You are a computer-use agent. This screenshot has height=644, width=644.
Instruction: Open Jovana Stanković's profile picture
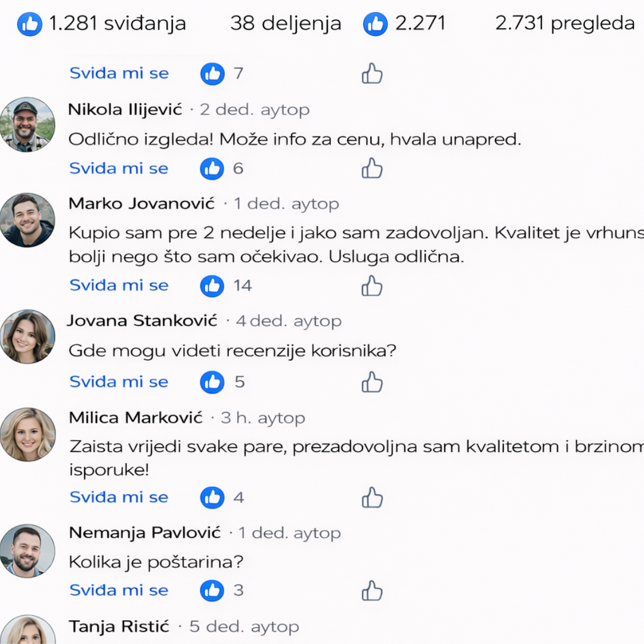[x=27, y=337]
